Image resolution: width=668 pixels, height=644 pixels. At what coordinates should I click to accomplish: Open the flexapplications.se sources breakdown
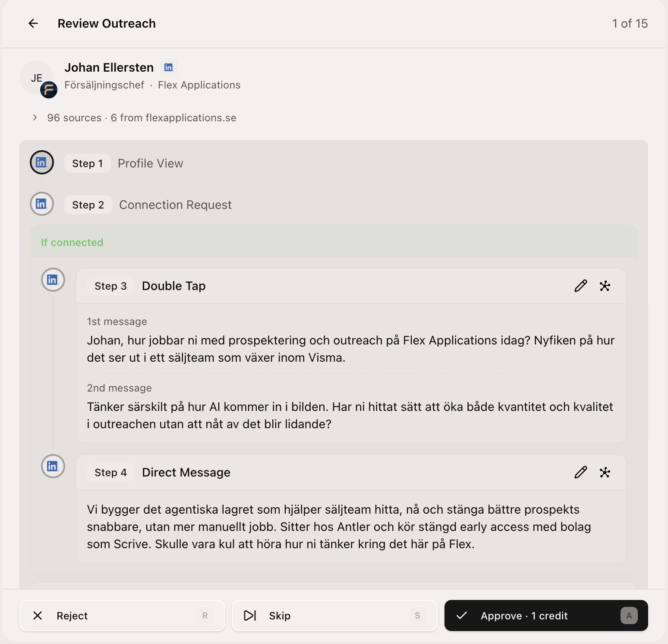coord(173,117)
